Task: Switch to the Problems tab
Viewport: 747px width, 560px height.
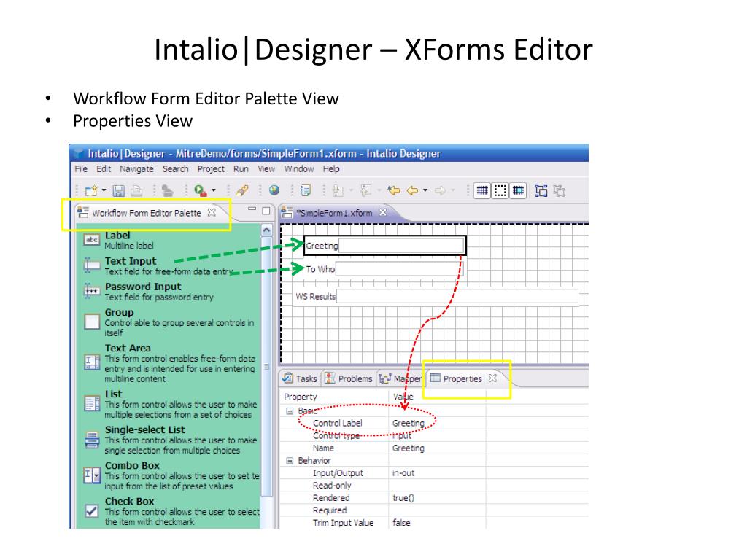Action: coord(349,378)
